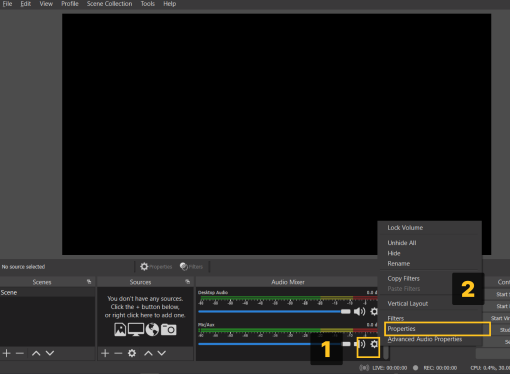Mute Mic/Aux using its speaker icon
Viewport: 510px width, 374px height.
point(361,344)
